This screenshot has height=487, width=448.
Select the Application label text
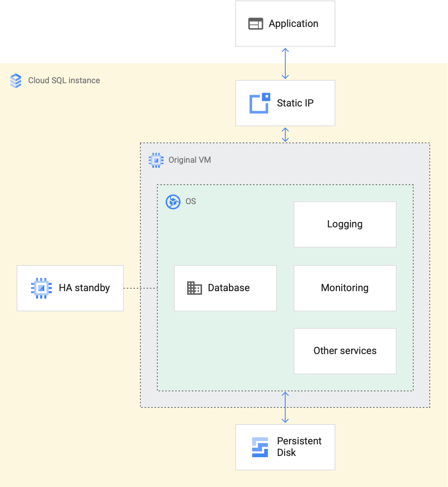point(293,24)
